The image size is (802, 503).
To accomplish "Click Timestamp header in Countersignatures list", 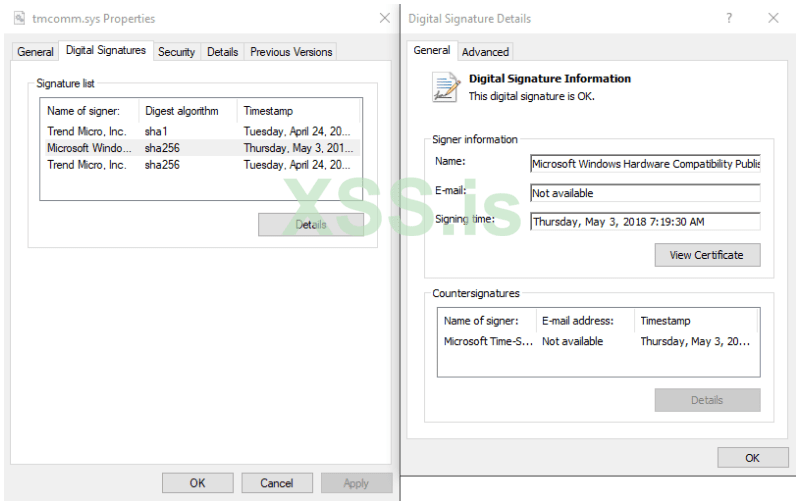I will coord(696,321).
